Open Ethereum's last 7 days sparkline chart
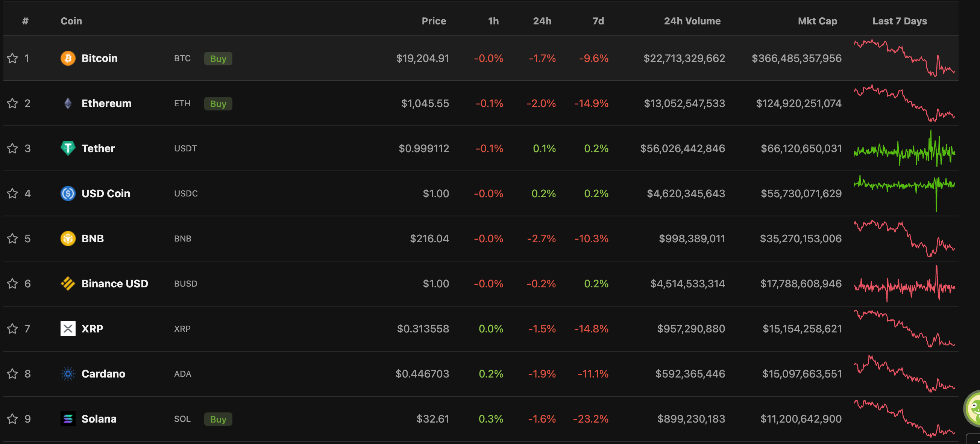The width and height of the screenshot is (980, 444). click(904, 103)
